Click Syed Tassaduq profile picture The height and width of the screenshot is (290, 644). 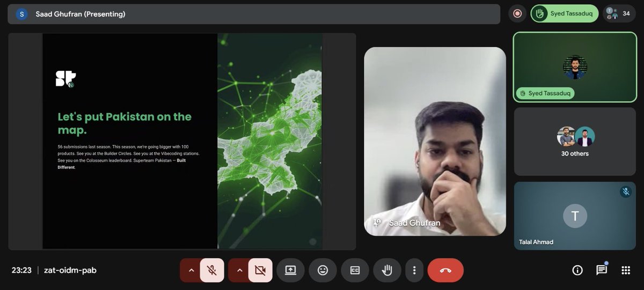coord(575,68)
